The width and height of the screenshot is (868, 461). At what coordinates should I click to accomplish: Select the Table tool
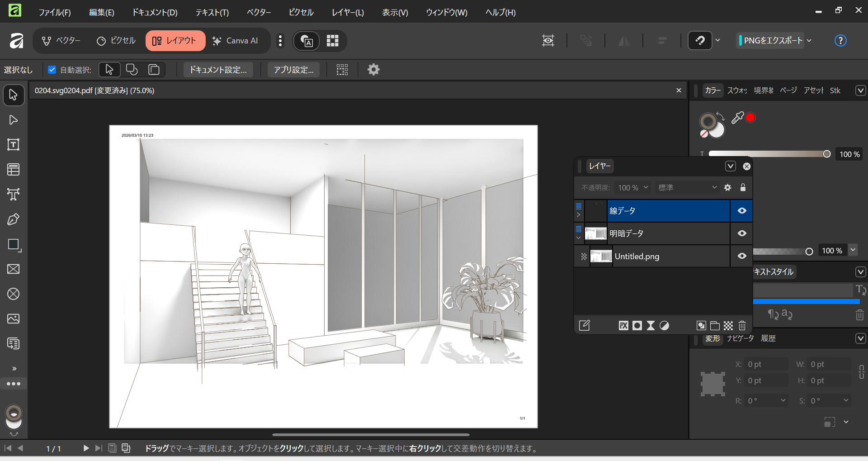14,170
